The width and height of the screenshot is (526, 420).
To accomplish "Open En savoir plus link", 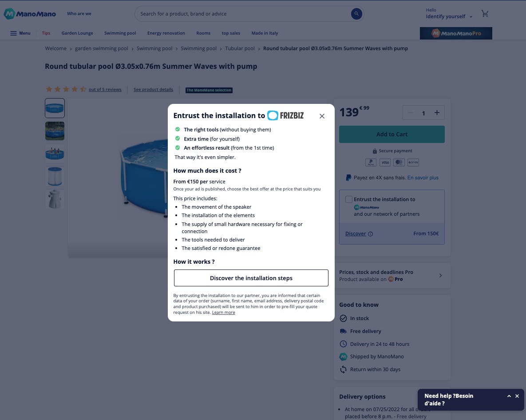I will point(423,178).
